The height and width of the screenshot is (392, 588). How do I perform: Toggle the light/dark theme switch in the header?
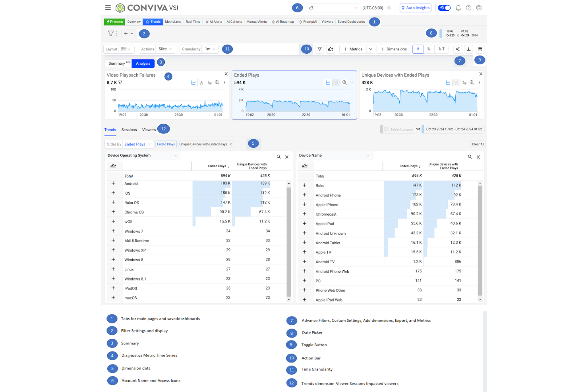tap(444, 8)
